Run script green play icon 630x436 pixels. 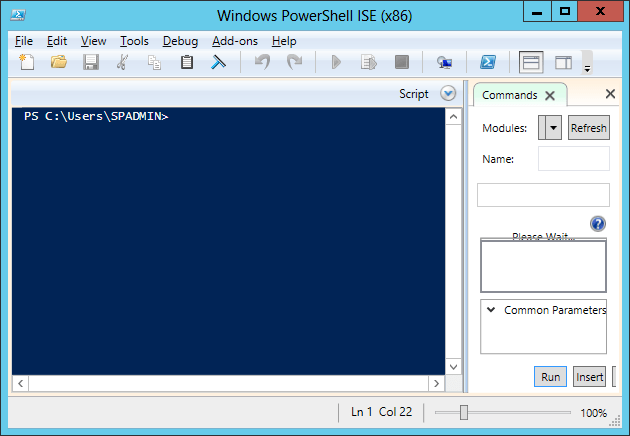coord(336,62)
